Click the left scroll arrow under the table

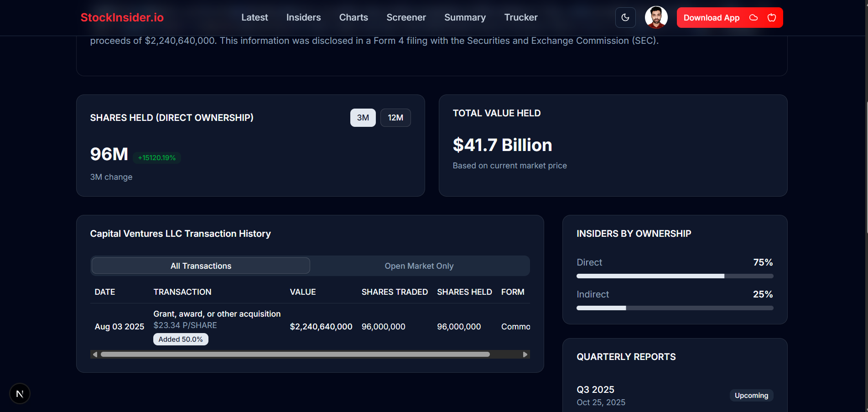click(x=95, y=354)
